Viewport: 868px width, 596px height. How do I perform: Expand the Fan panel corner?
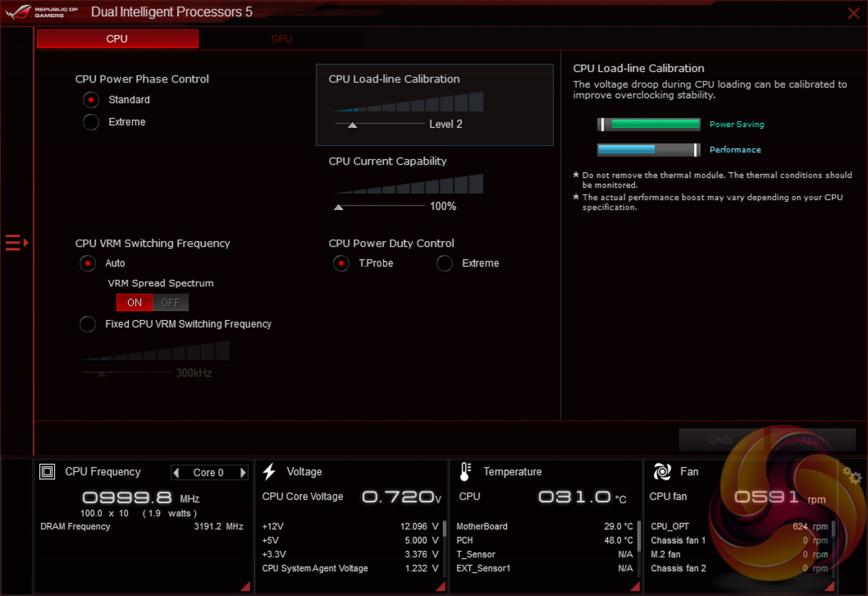click(x=830, y=586)
